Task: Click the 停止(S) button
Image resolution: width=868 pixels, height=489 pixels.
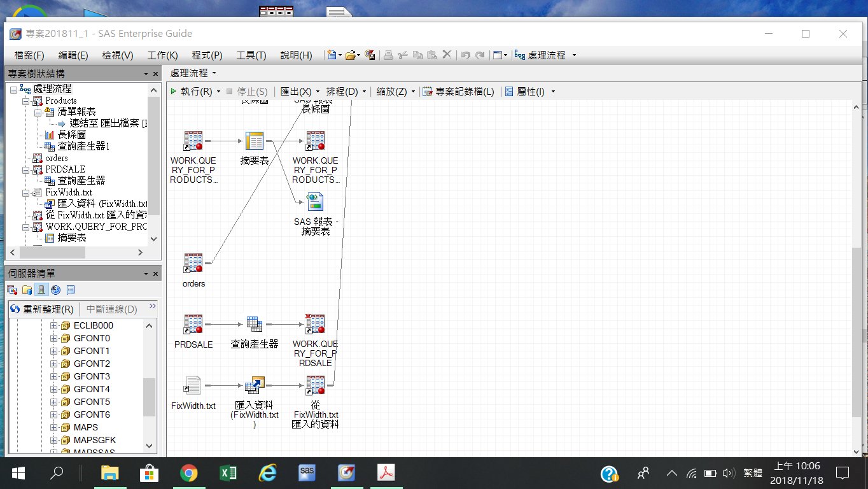Action: point(247,92)
